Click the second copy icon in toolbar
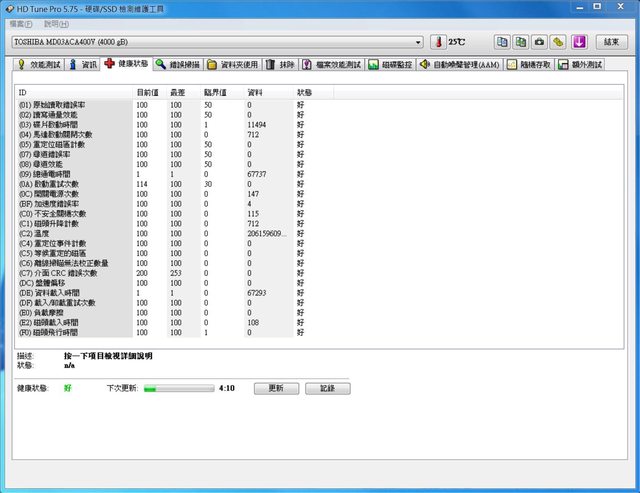 tap(520, 42)
